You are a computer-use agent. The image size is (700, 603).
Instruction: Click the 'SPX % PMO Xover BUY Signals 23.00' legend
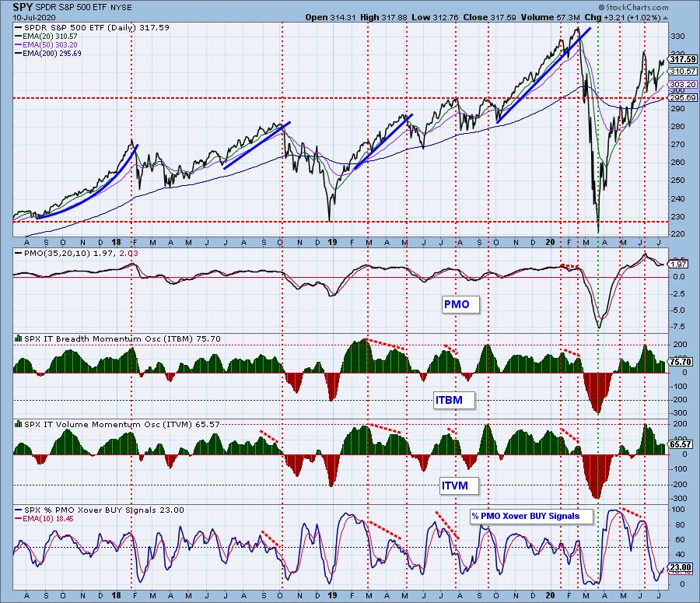(99, 510)
